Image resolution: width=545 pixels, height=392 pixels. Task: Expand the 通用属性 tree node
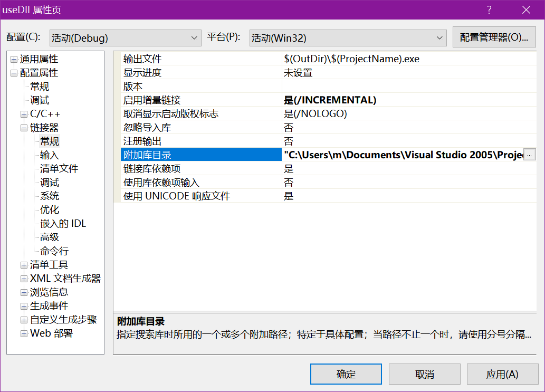click(x=14, y=59)
